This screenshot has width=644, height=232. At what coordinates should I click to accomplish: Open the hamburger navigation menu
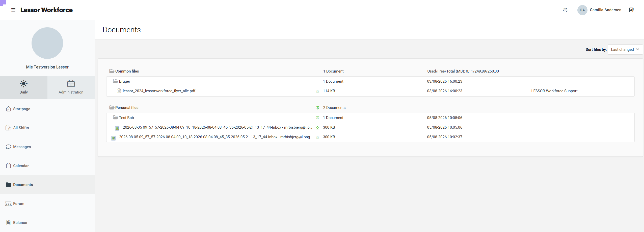[13, 10]
